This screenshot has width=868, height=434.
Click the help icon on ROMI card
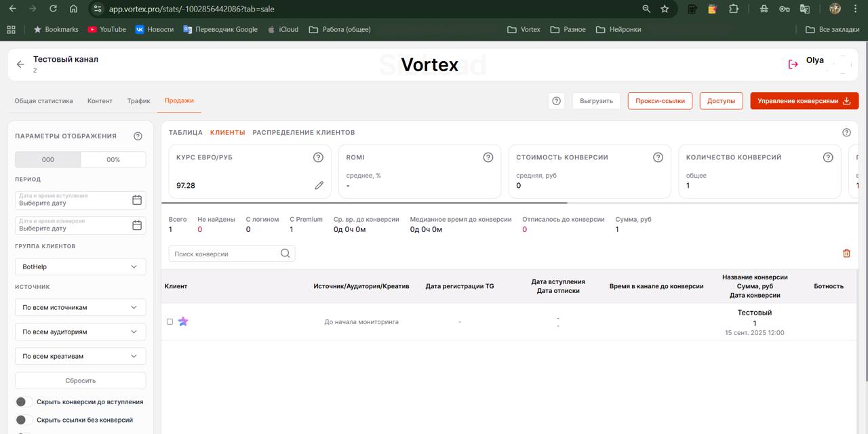coord(488,157)
